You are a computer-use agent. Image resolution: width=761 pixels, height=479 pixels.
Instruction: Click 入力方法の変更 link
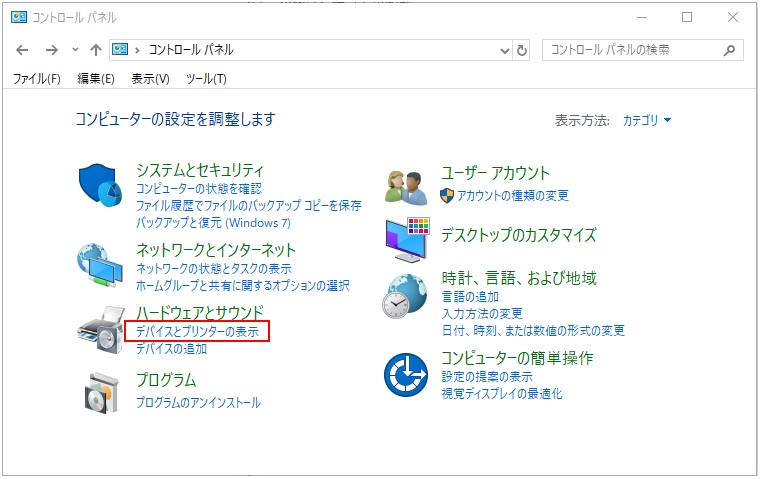pyautogui.click(x=482, y=314)
